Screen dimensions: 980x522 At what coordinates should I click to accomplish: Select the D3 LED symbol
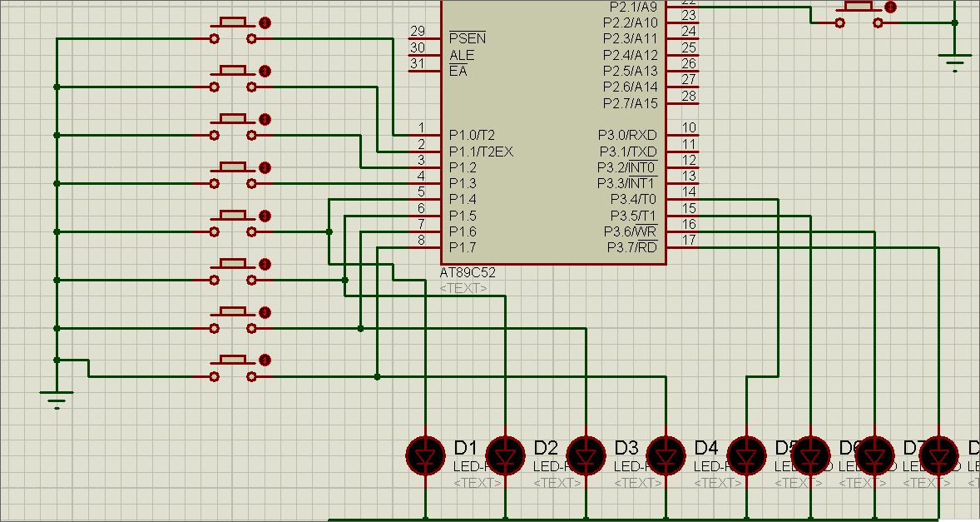point(586,455)
